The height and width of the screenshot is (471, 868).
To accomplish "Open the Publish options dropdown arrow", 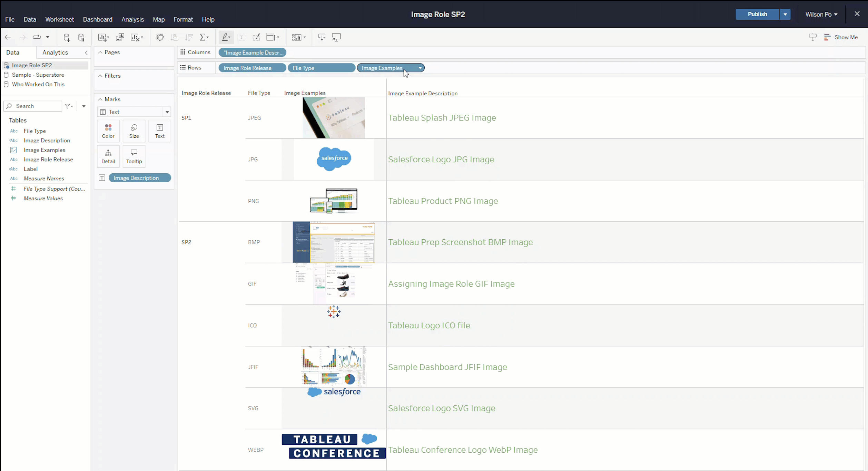I will click(x=785, y=15).
